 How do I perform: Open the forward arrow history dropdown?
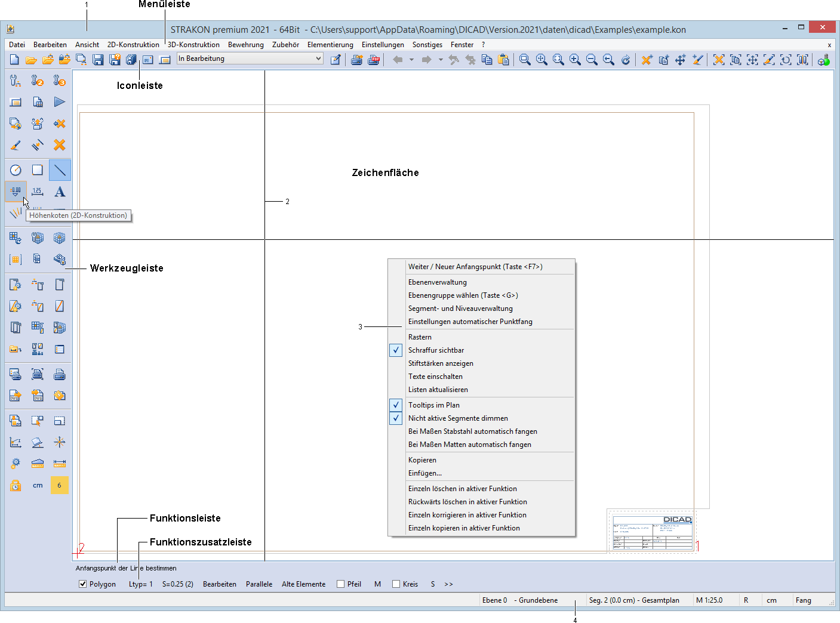(441, 59)
